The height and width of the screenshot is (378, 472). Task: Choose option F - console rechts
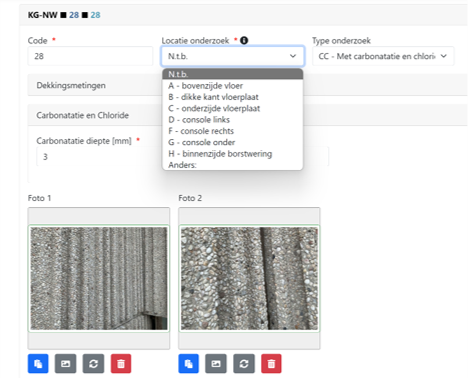[233, 131]
